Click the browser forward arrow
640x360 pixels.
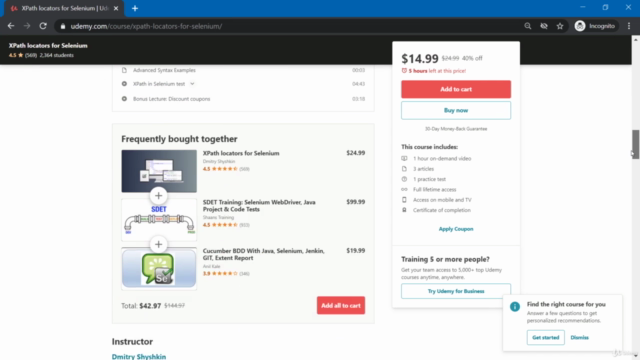(x=27, y=26)
